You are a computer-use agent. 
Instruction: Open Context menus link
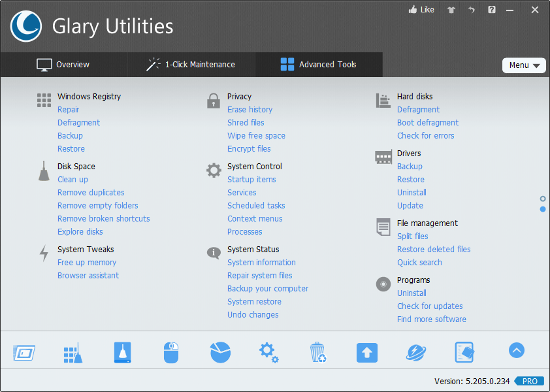pyautogui.click(x=255, y=219)
